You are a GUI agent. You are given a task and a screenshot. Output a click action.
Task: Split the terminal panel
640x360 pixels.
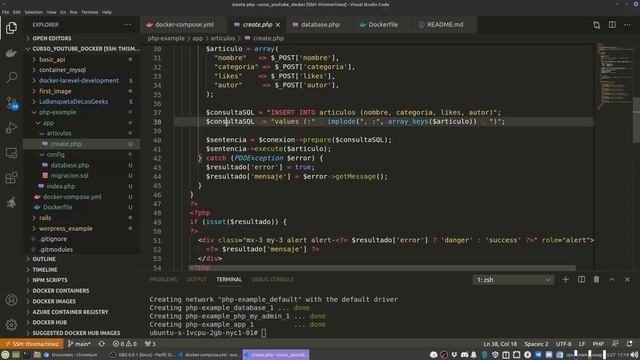(581, 280)
